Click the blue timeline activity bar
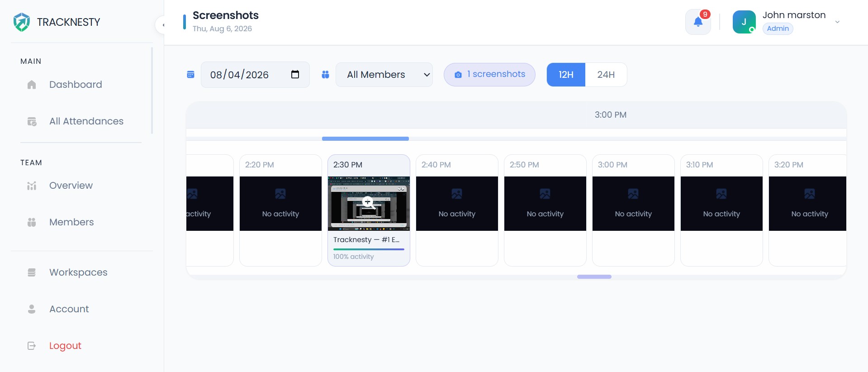868x372 pixels. 365,138
